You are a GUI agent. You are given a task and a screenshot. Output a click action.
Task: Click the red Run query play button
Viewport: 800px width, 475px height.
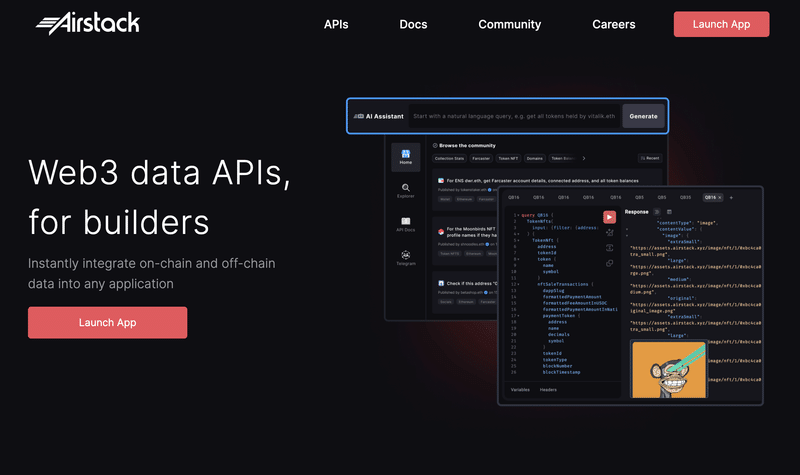click(609, 217)
